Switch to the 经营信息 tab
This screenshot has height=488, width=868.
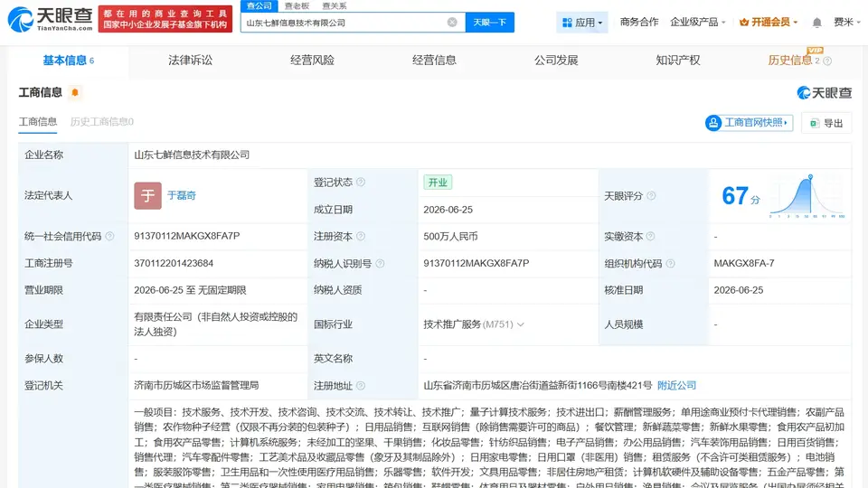click(x=434, y=61)
